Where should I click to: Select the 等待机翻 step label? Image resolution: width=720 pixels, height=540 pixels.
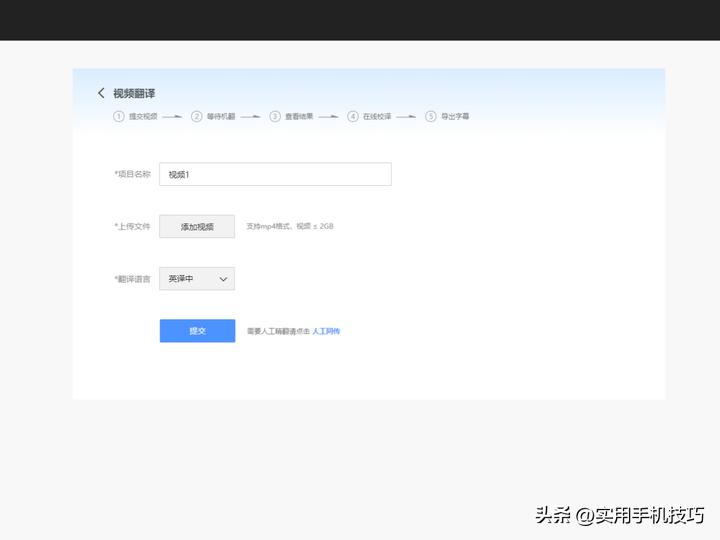coord(220,116)
